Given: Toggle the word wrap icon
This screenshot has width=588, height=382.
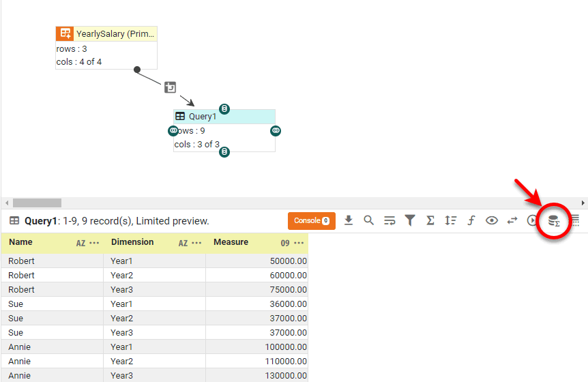Looking at the screenshot, I should click(389, 220).
